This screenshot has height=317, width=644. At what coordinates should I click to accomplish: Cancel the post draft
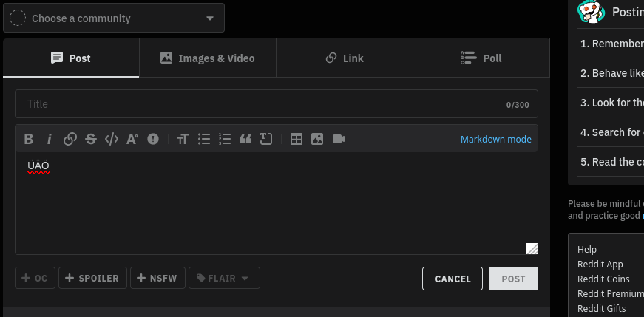tap(453, 279)
